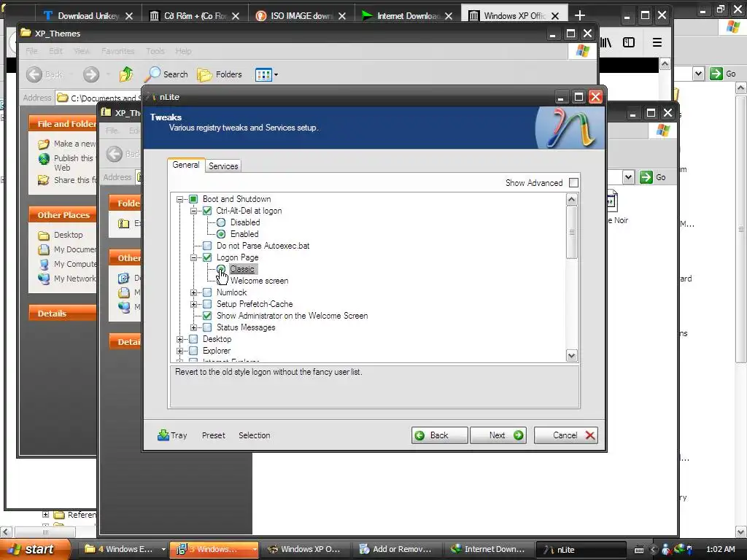Expand the Numlock tree node
This screenshot has height=560, width=747.
[193, 292]
